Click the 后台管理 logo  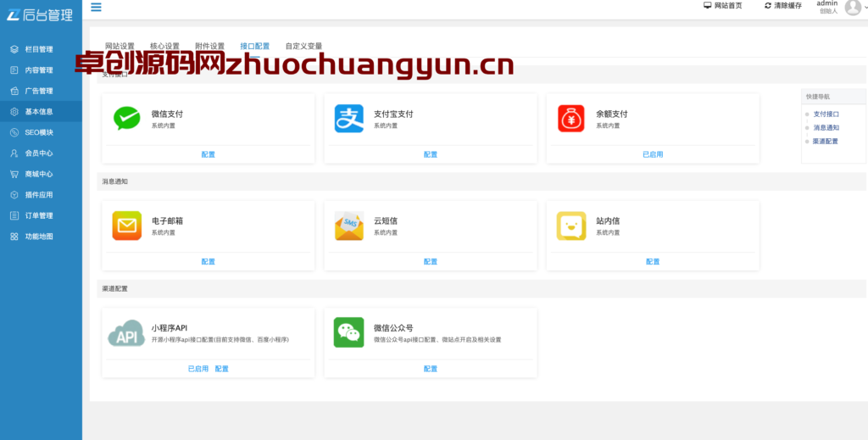[x=40, y=14]
